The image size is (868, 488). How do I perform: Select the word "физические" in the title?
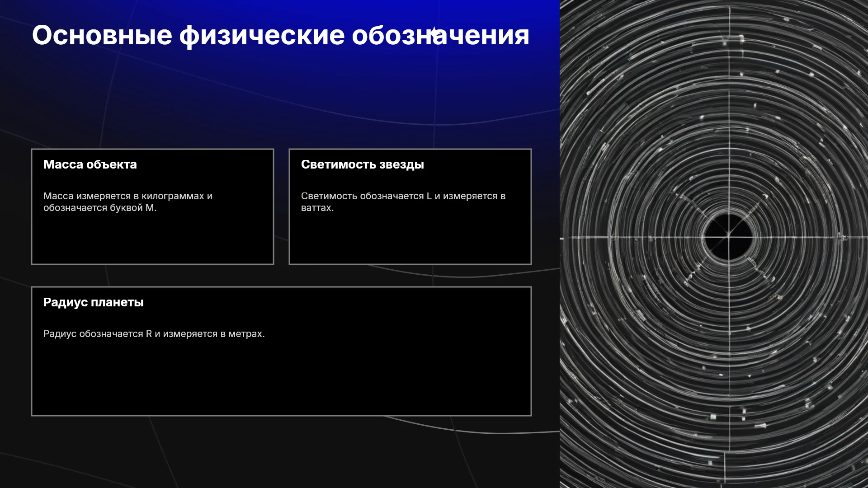click(x=262, y=35)
